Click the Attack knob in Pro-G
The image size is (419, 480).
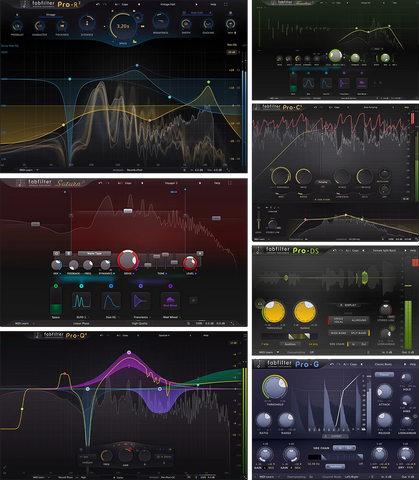tap(384, 391)
